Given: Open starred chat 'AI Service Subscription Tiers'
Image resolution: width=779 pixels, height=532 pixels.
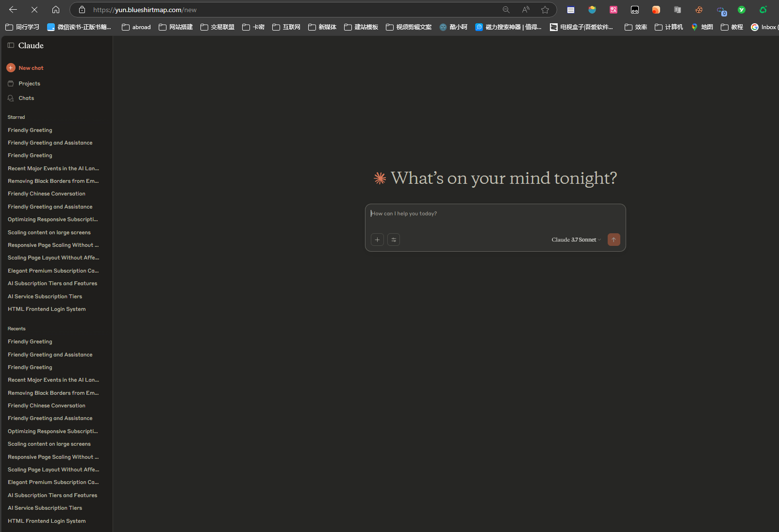Looking at the screenshot, I should [x=45, y=296].
